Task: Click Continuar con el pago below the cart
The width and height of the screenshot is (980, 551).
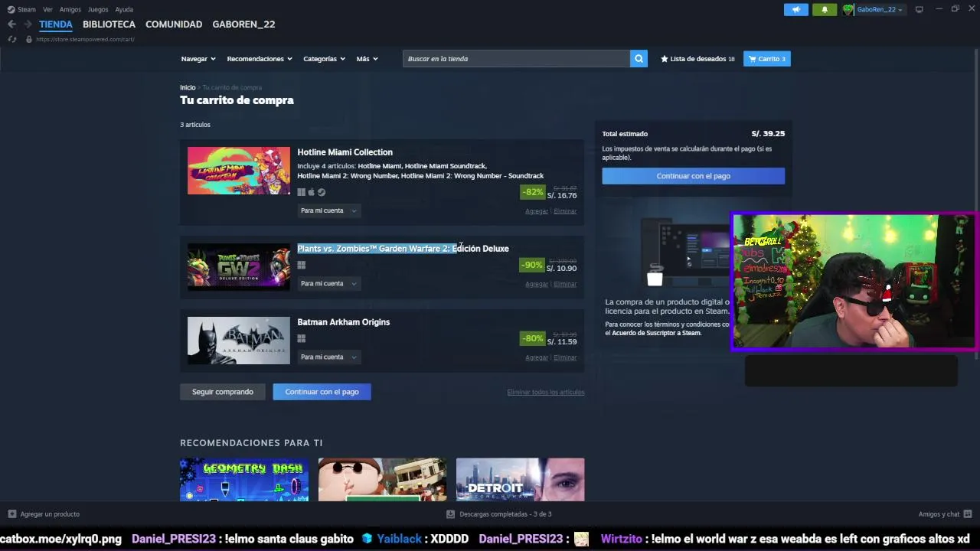Action: [322, 392]
